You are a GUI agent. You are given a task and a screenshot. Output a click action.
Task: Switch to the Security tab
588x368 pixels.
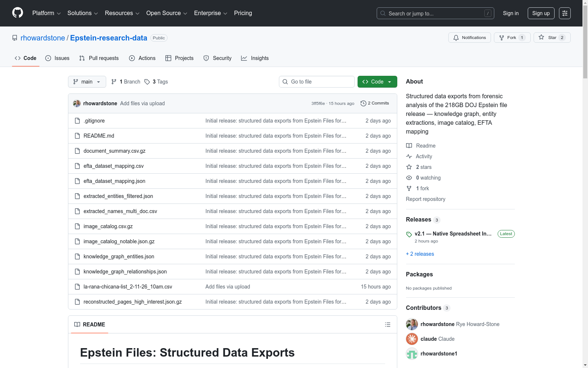coord(218,58)
